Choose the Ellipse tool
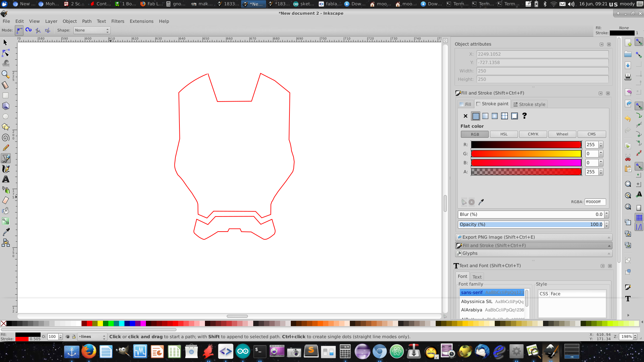This screenshot has width=644, height=362. point(5,116)
